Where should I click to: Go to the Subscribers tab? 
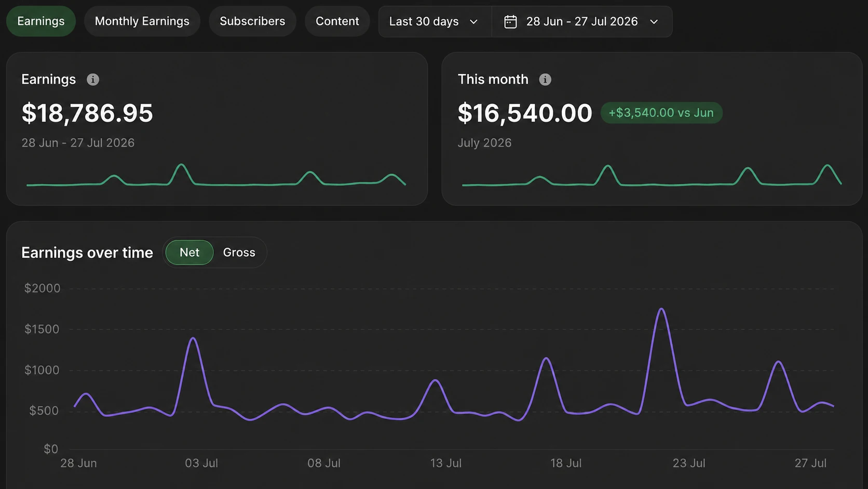(x=252, y=21)
